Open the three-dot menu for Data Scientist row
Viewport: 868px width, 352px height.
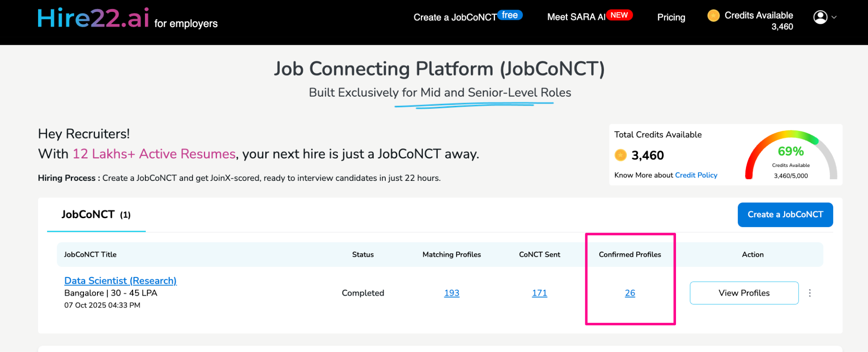pyautogui.click(x=810, y=293)
